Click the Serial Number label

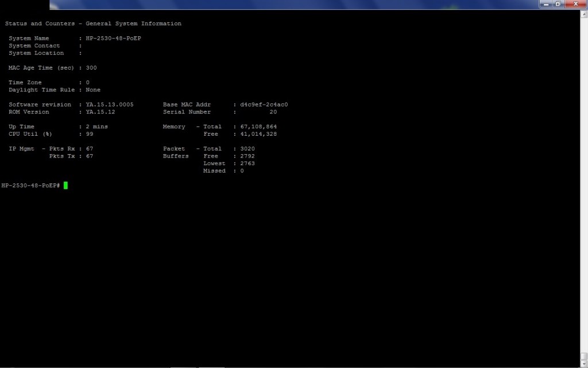(x=187, y=112)
